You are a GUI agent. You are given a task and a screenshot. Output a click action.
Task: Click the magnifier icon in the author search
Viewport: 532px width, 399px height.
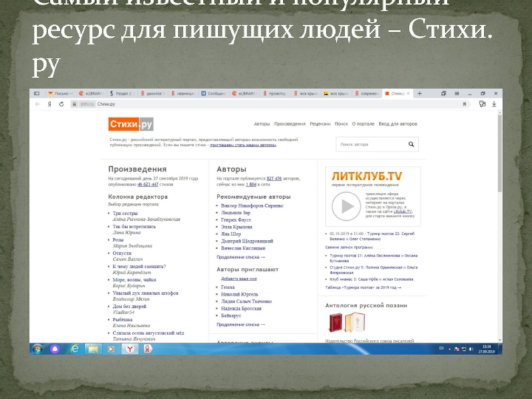tap(411, 144)
